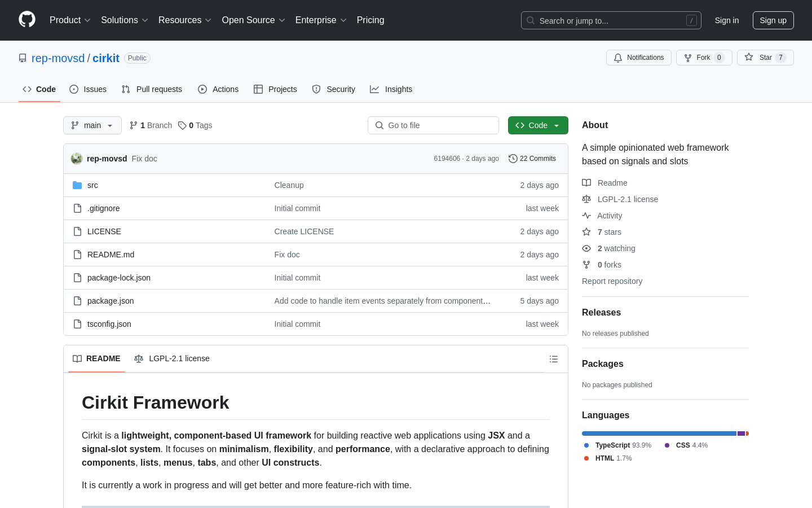Switch to the Pull requests tab
The width and height of the screenshot is (812, 508).
point(152,89)
